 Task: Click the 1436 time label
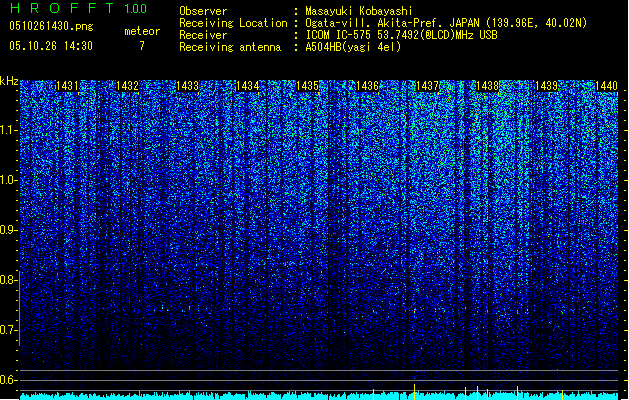click(x=367, y=86)
